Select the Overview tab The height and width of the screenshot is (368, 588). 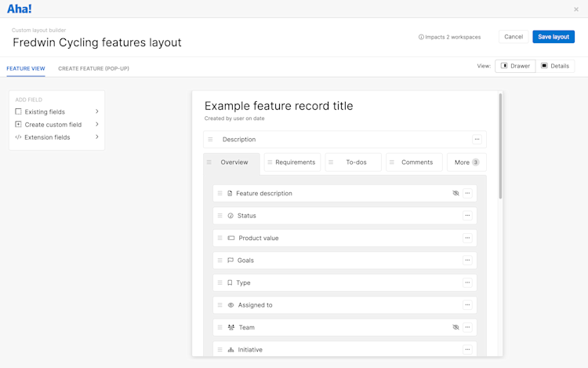tap(234, 162)
